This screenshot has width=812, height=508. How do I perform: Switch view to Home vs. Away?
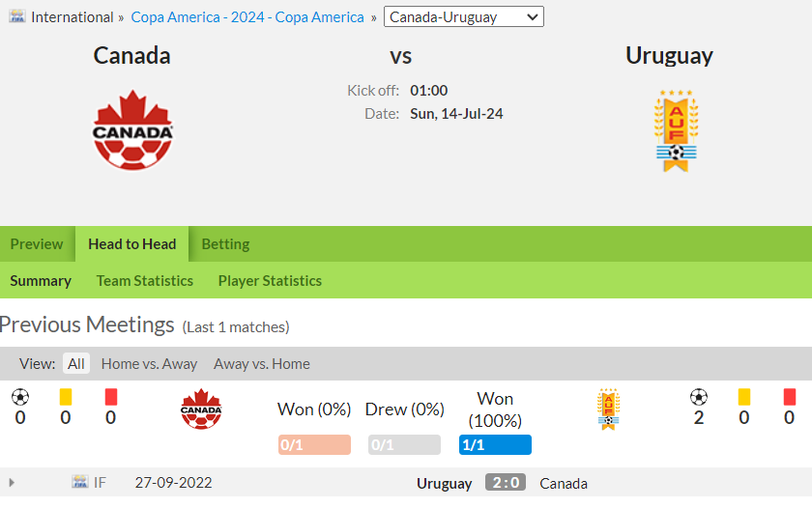click(x=149, y=364)
